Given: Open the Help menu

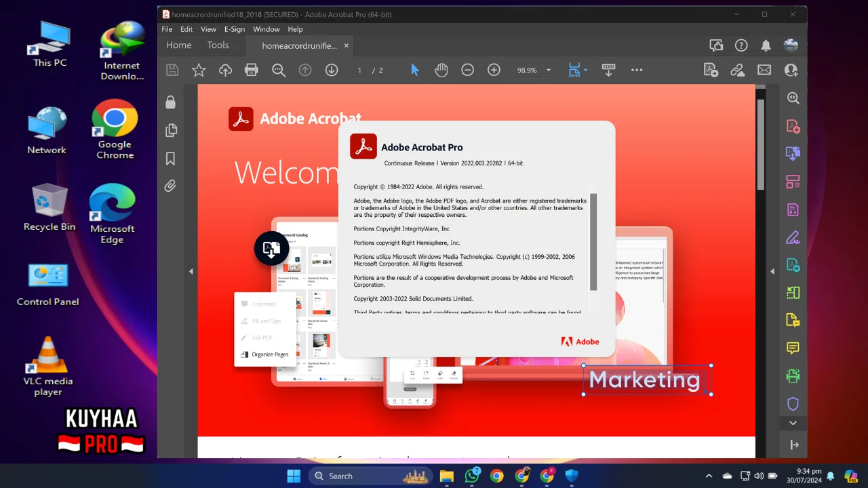Looking at the screenshot, I should point(295,29).
